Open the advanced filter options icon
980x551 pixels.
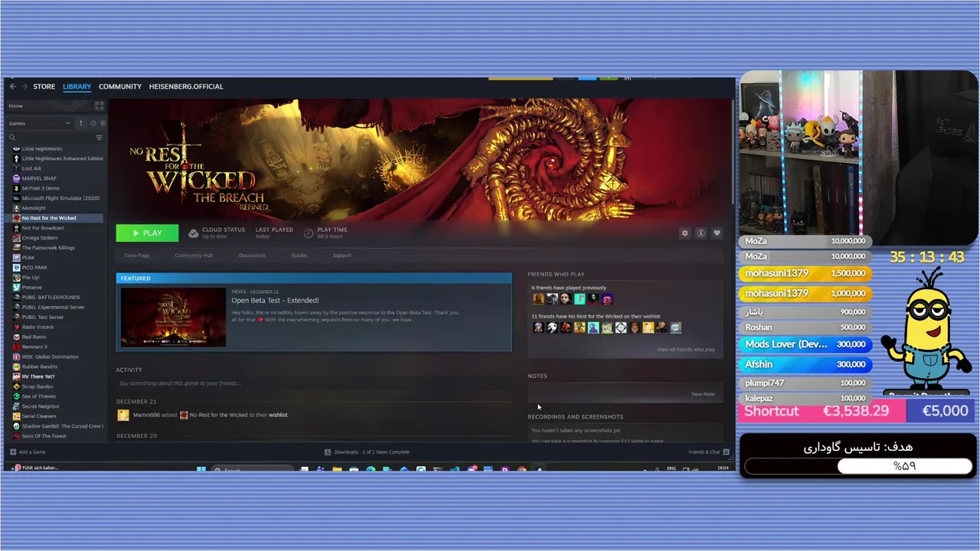99,138
